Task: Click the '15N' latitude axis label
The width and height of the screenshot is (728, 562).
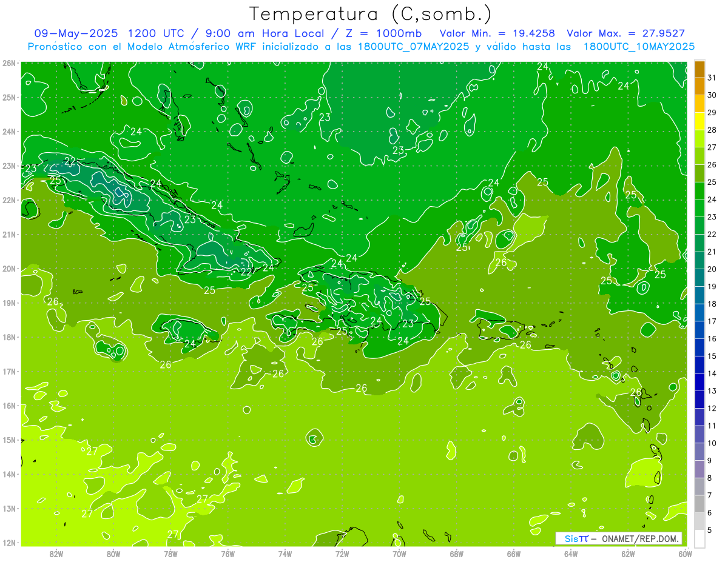Action: click(x=8, y=440)
